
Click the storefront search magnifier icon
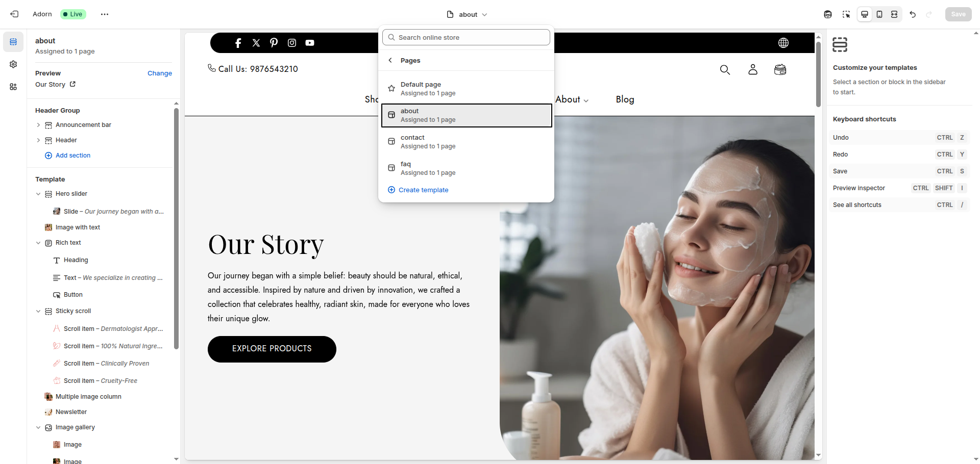pos(725,70)
